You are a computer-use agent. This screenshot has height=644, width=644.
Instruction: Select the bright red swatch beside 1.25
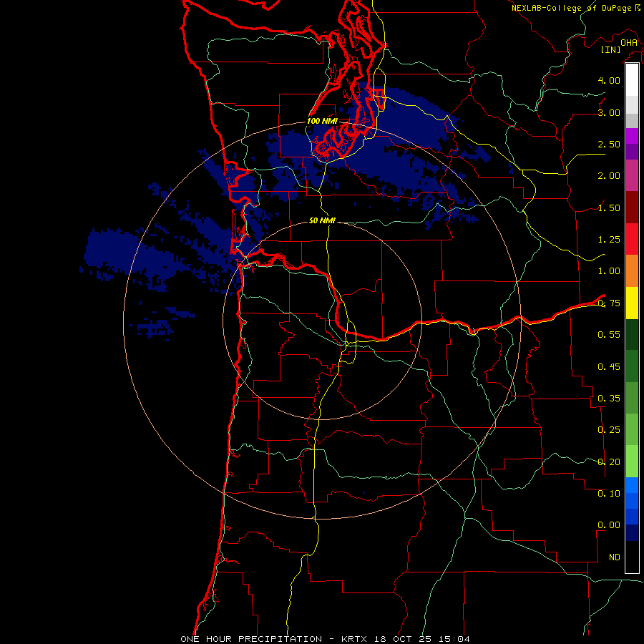(x=632, y=239)
